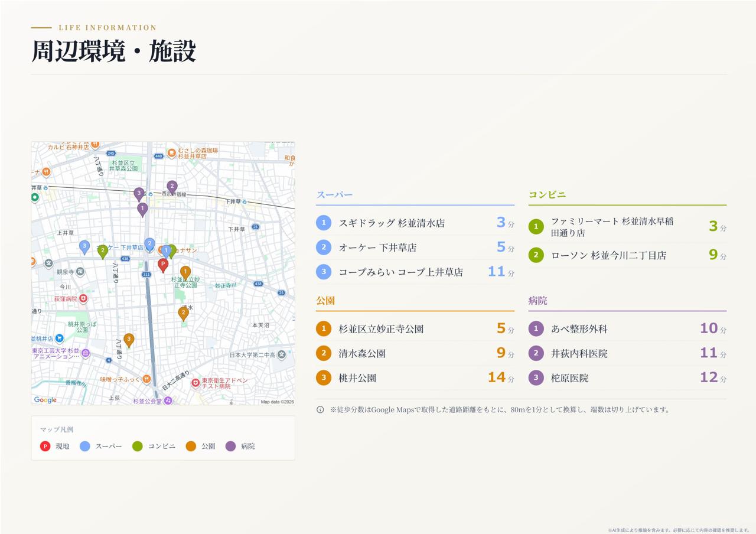Image resolution: width=756 pixels, height=534 pixels.
Task: Click the red 現地 legend swatch
Action: 45,446
